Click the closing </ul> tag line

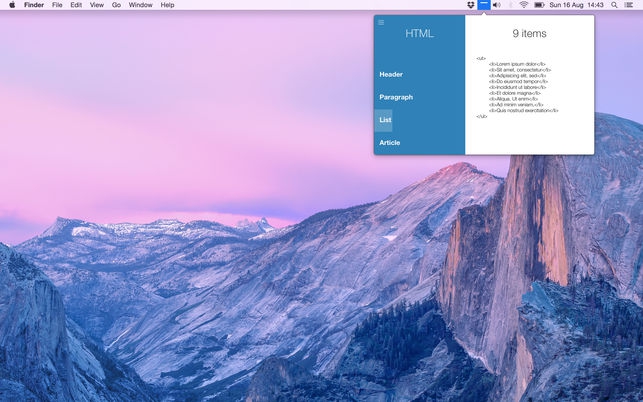pos(482,116)
